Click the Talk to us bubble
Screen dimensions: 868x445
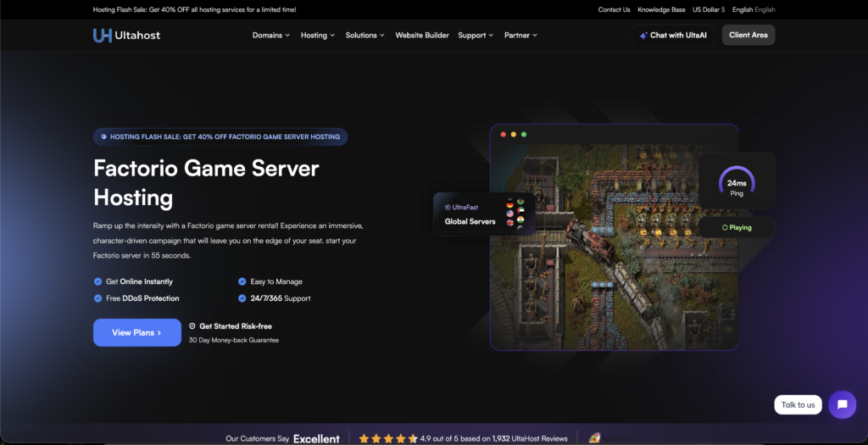pyautogui.click(x=798, y=404)
